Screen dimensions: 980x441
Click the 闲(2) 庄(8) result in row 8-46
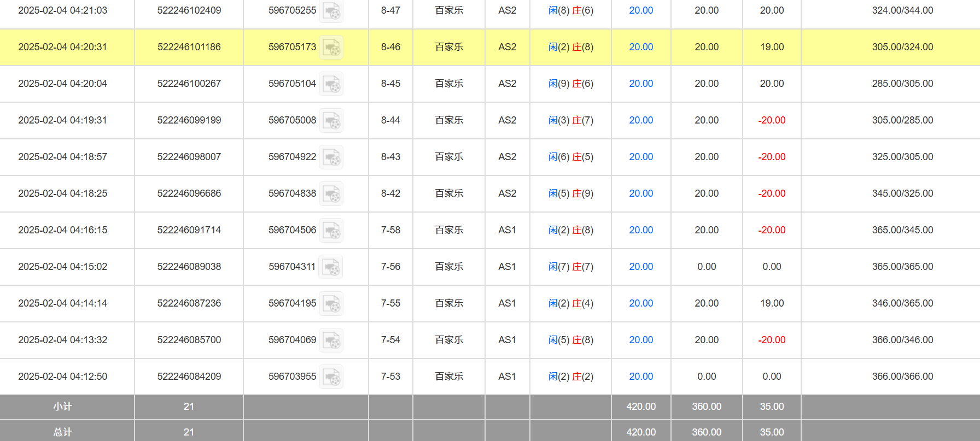click(570, 47)
